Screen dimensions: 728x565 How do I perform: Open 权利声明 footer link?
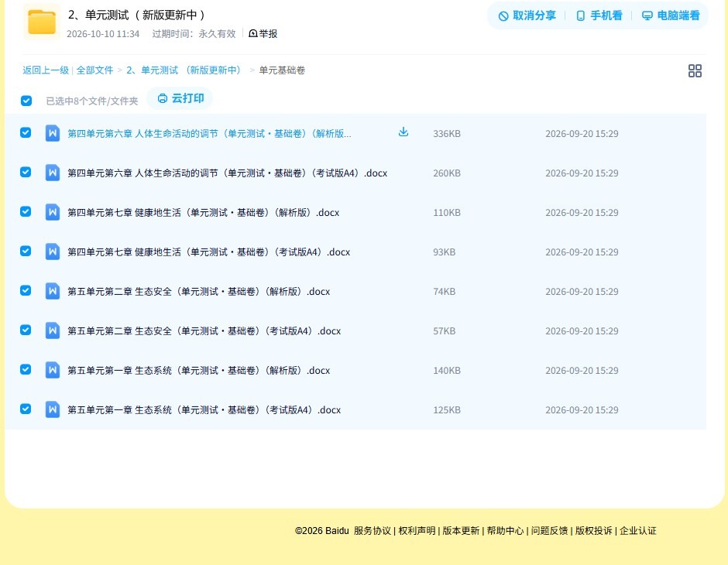417,531
